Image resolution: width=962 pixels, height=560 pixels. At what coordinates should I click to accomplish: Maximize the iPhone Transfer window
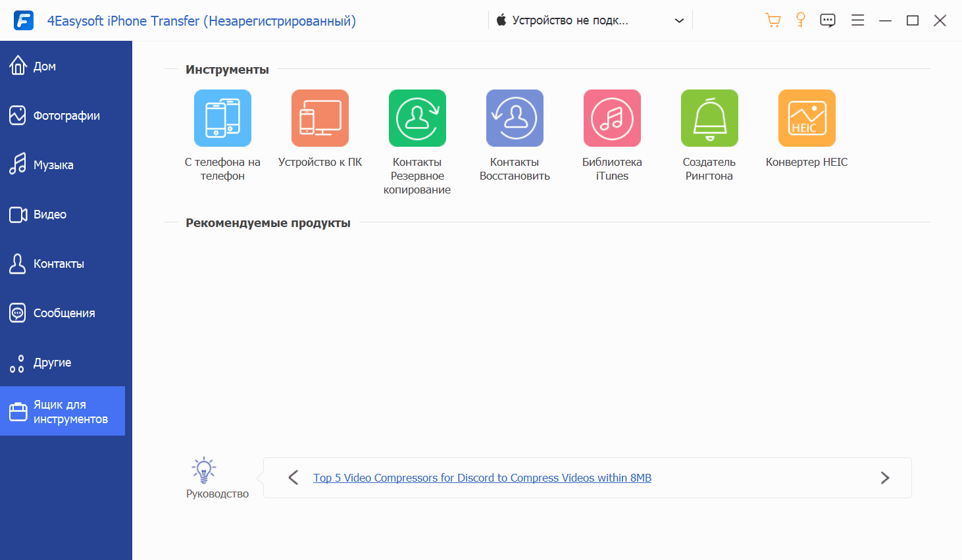pyautogui.click(x=913, y=20)
